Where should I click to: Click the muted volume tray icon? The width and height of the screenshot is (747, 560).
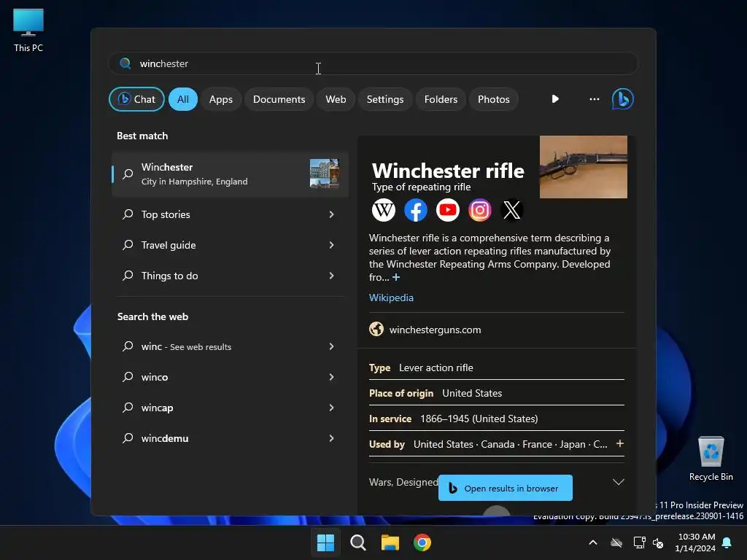[658, 542]
